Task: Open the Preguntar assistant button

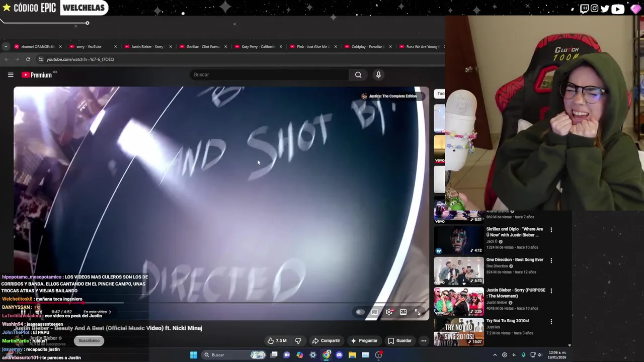Action: (364, 341)
